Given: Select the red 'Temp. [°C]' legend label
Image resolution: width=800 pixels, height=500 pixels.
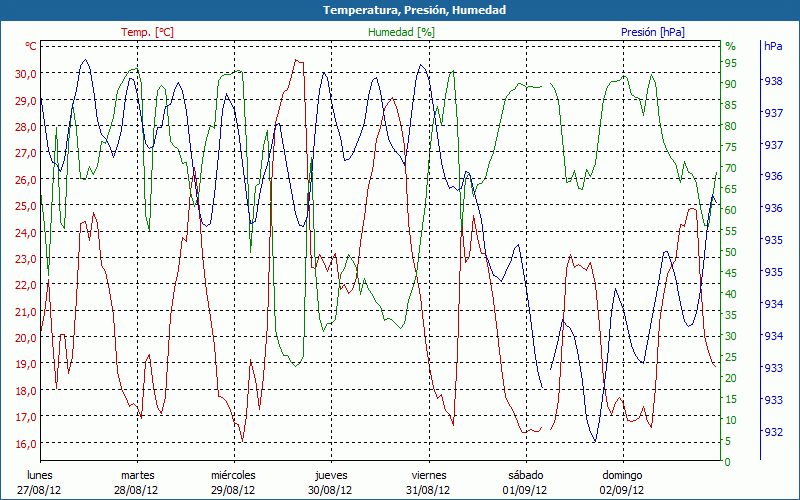Looking at the screenshot, I should [x=147, y=32].
